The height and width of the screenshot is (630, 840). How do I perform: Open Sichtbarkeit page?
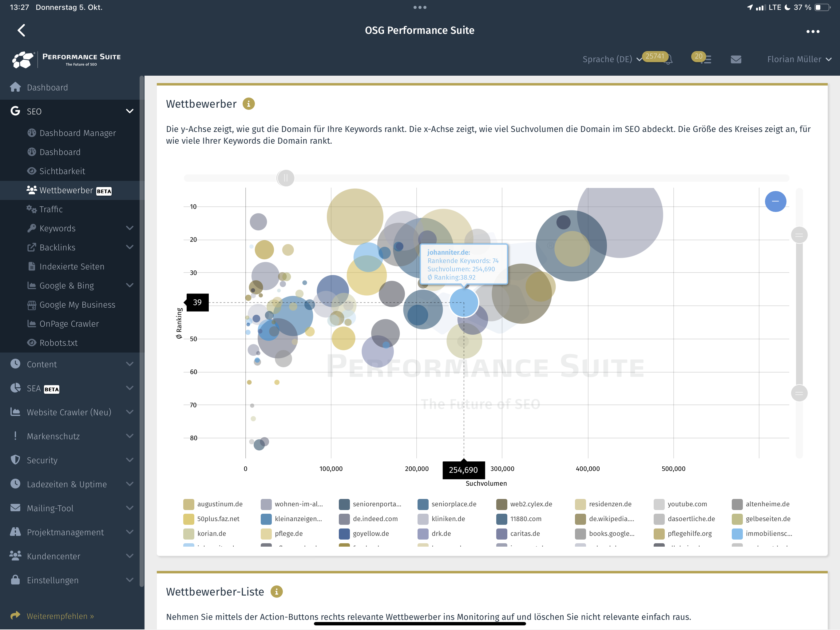[62, 171]
